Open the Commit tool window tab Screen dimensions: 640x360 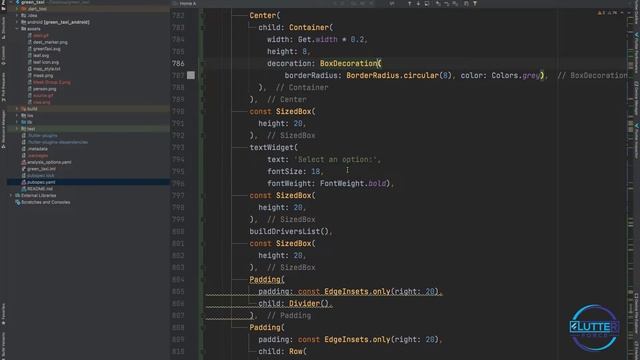pyautogui.click(x=3, y=55)
